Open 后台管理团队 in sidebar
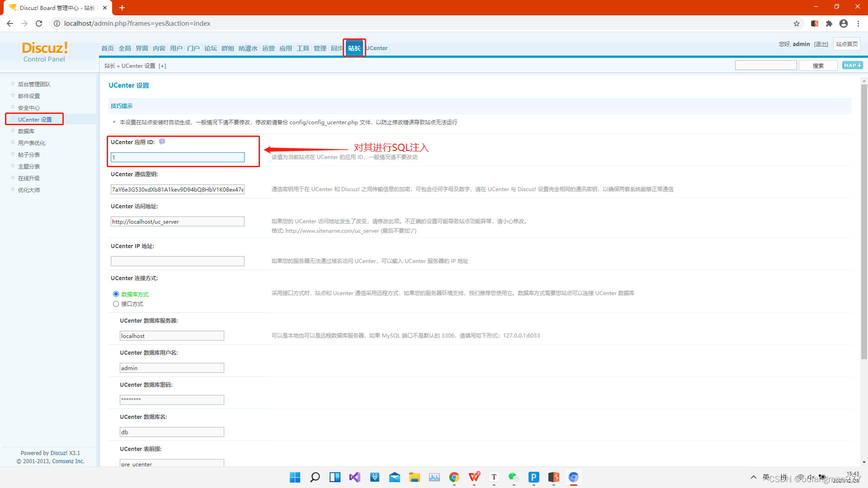868x488 pixels. click(34, 84)
